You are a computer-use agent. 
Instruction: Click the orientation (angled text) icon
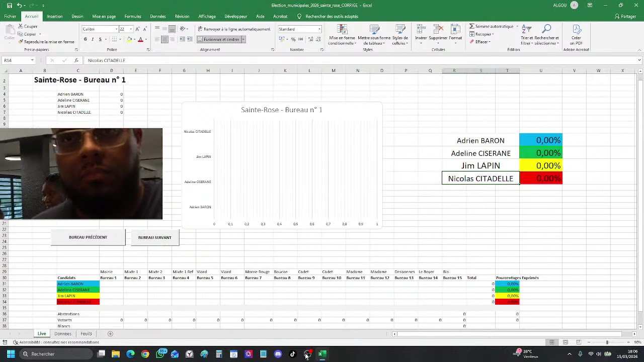click(183, 29)
